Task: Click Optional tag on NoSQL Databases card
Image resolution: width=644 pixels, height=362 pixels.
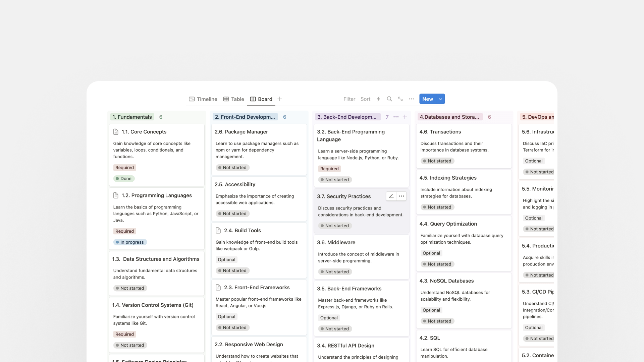Action: click(431, 310)
